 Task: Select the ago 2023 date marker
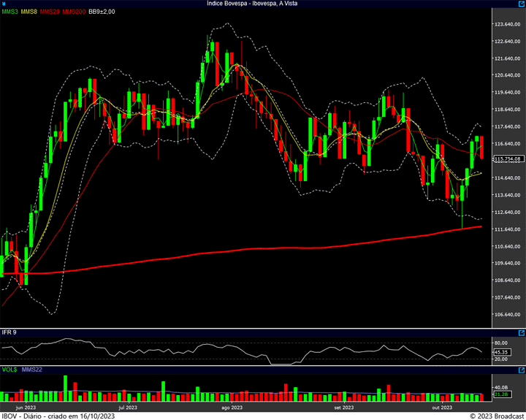tap(231, 407)
